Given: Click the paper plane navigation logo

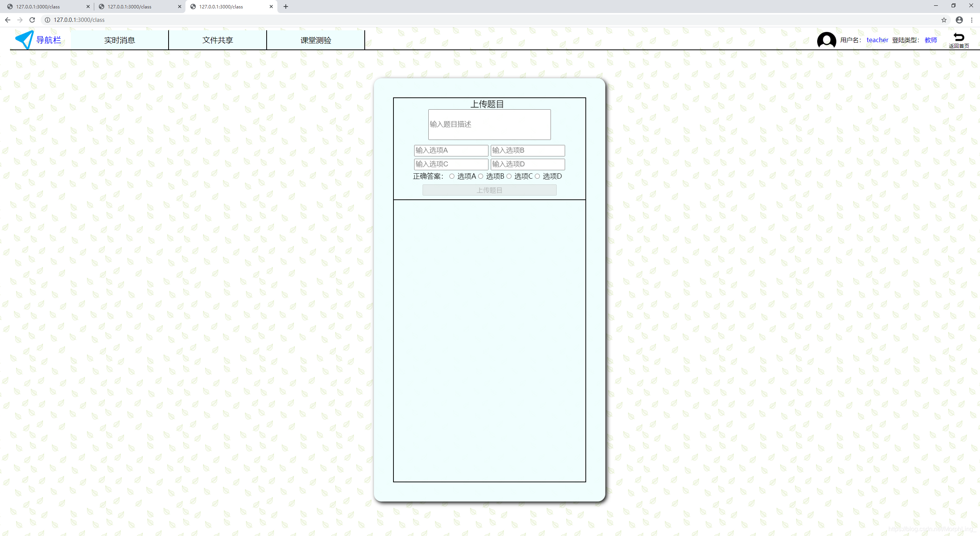Looking at the screenshot, I should [25, 39].
